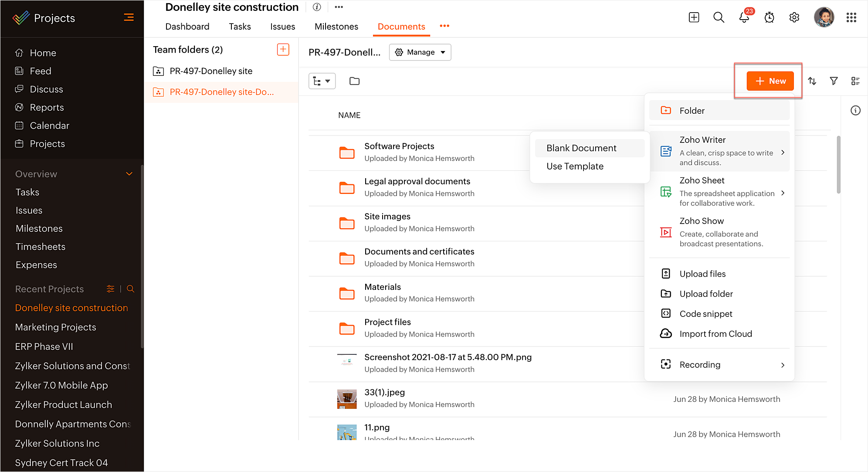Select Blank Document from submenu
This screenshot has height=472, width=868.
[581, 148]
